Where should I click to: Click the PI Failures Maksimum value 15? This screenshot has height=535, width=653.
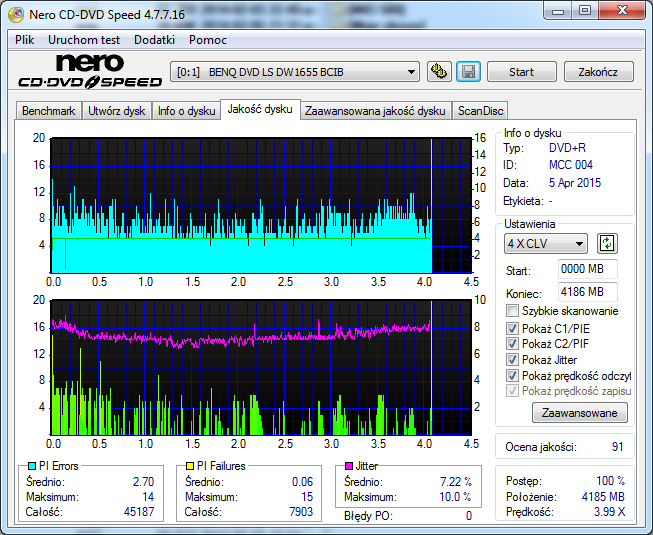[x=307, y=497]
